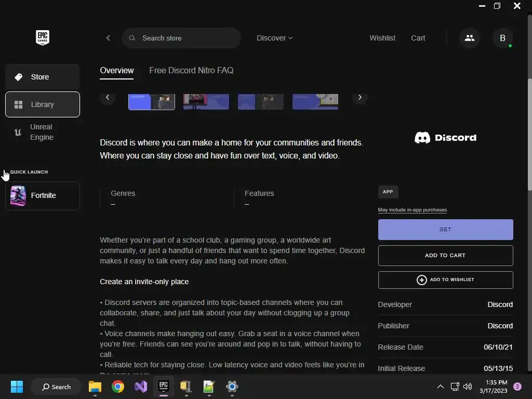Open Google Chrome from taskbar
The image size is (532, 399).
tap(118, 387)
